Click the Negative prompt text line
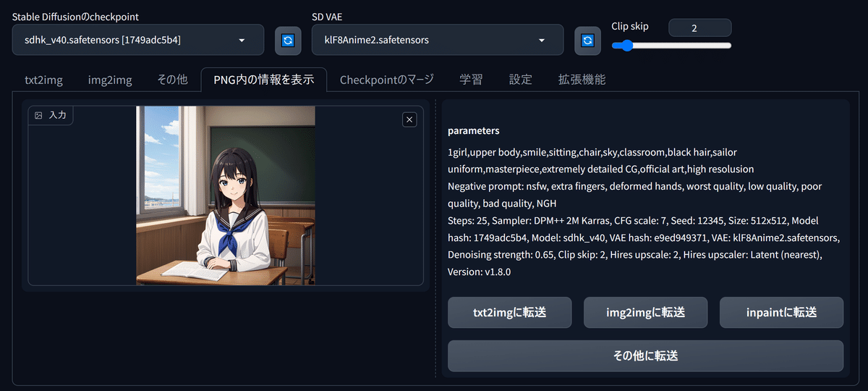Screen dimensions: 868x391 click(x=635, y=195)
